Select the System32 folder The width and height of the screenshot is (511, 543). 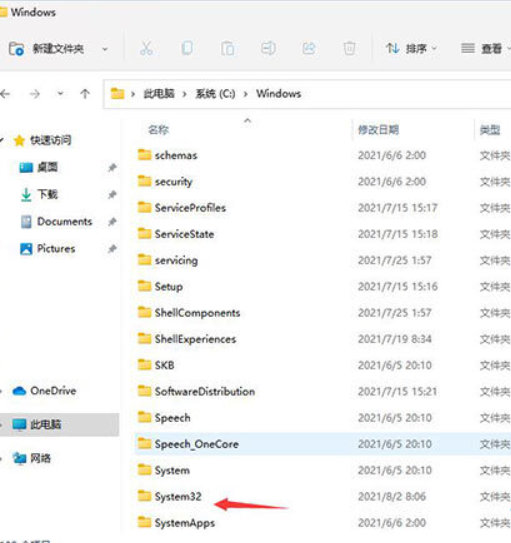pyautogui.click(x=178, y=497)
